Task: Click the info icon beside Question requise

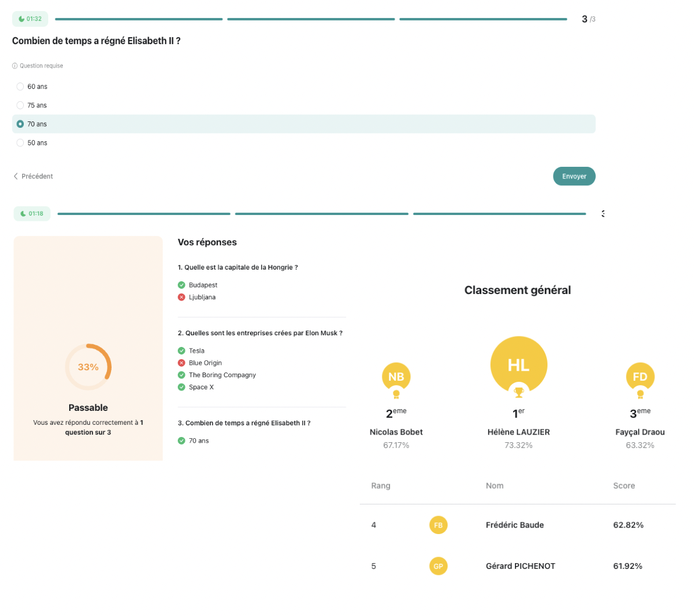Action: click(14, 66)
